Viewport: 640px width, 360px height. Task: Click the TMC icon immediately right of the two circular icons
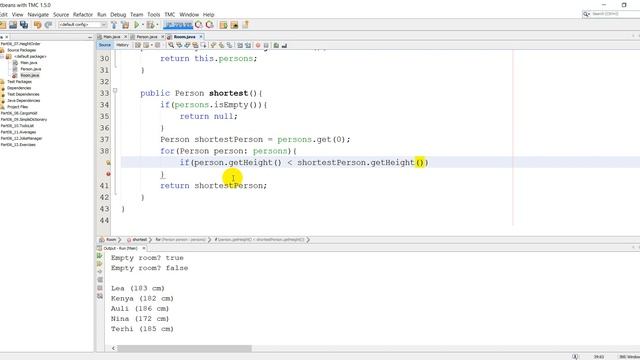point(223,25)
